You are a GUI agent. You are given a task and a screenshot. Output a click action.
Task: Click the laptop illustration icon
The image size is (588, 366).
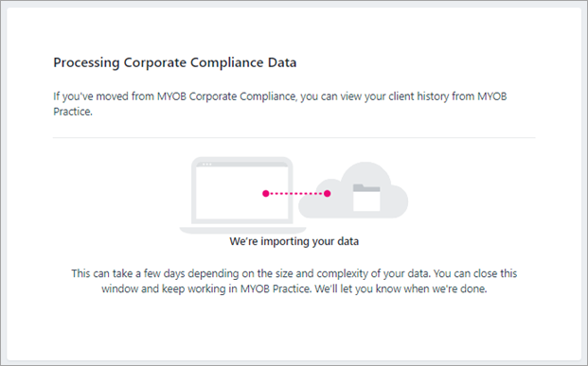[x=242, y=195]
